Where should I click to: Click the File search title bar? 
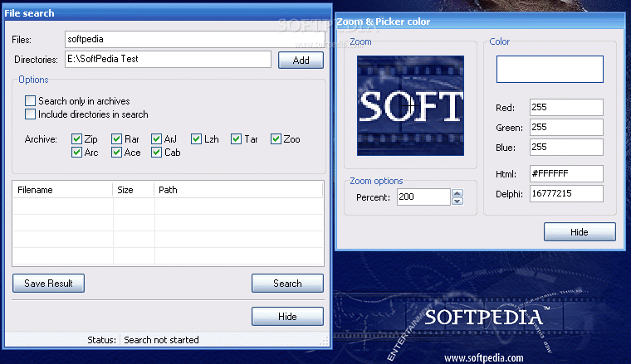[x=168, y=13]
